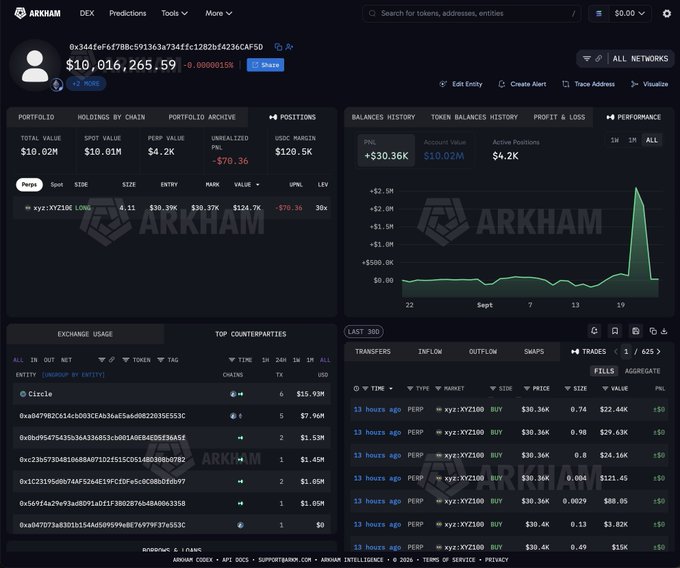Open the trades SIDE column filter
The height and width of the screenshot is (568, 680).
pos(501,388)
